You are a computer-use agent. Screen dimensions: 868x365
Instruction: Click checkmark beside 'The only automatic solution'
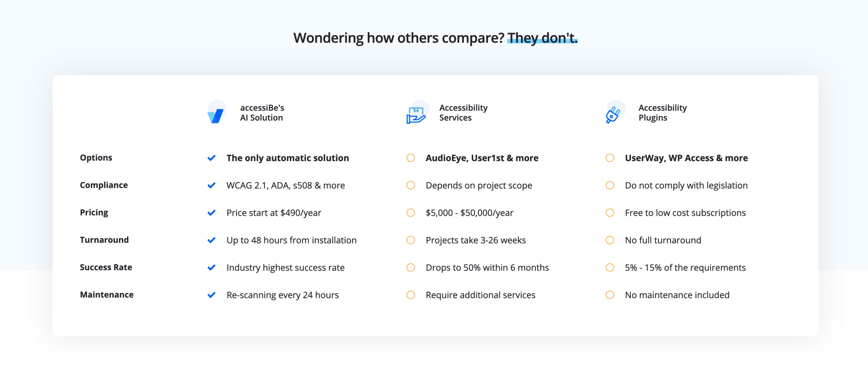coord(212,158)
